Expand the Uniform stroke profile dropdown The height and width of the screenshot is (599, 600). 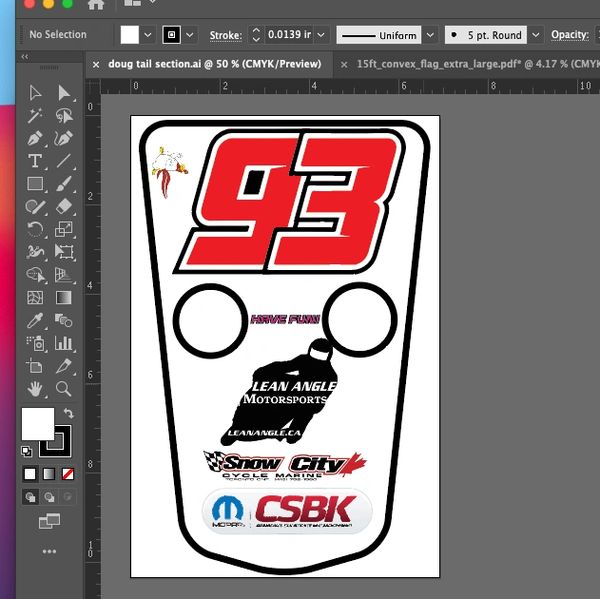[430, 35]
